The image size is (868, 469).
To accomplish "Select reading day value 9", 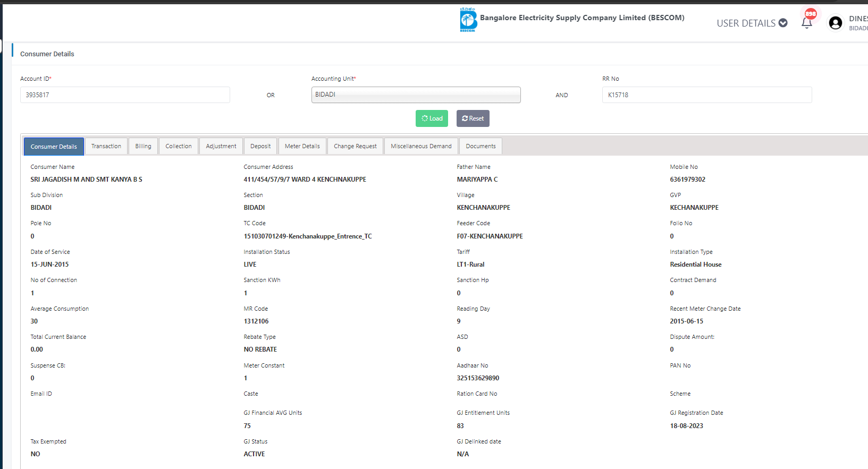I will tap(459, 321).
